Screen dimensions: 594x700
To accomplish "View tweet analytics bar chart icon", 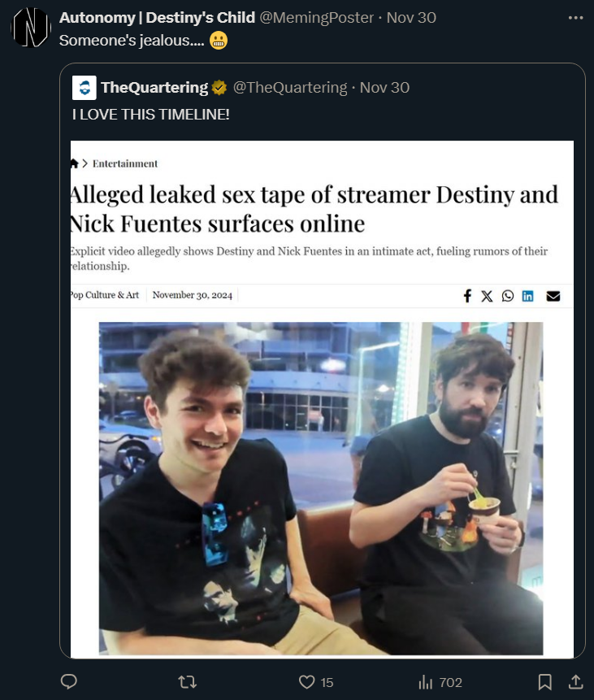I will [x=426, y=682].
